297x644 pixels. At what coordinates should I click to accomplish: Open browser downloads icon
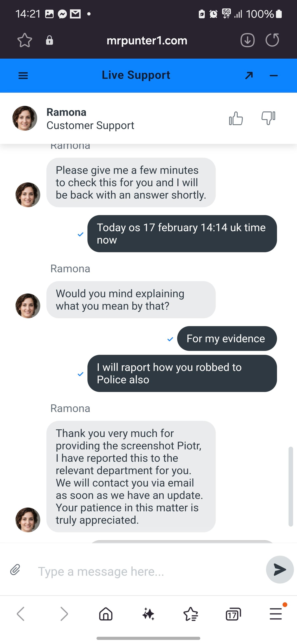coord(247,40)
